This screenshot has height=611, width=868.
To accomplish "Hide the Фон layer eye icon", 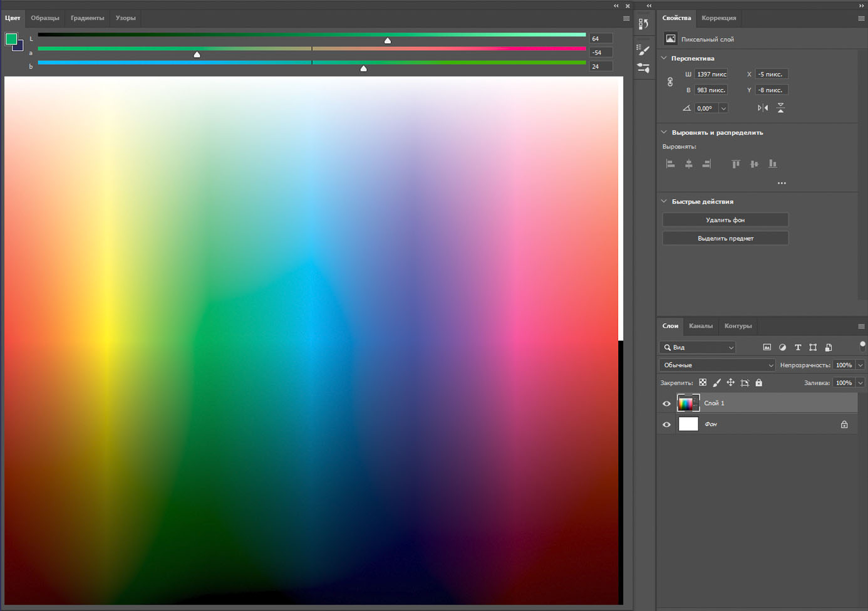I will pos(666,424).
